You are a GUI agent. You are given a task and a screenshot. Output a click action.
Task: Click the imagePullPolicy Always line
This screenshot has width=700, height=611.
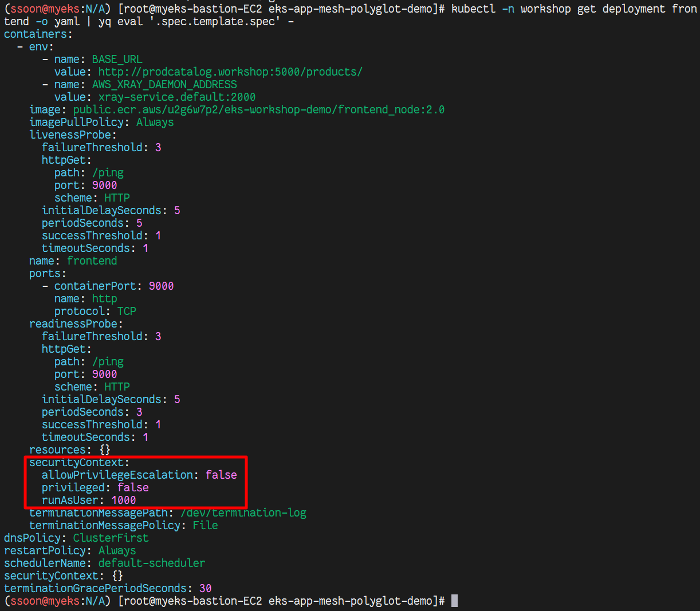click(101, 123)
